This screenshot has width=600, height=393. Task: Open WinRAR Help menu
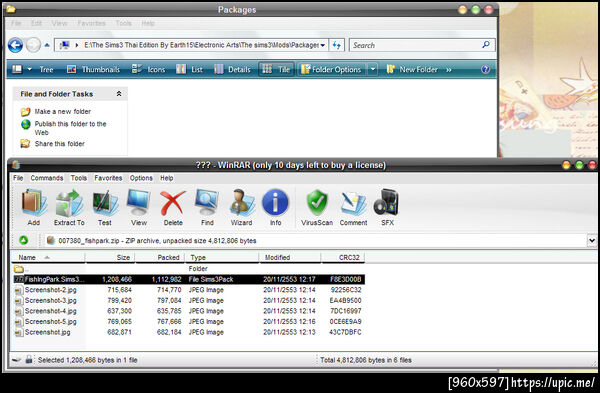[x=166, y=178]
